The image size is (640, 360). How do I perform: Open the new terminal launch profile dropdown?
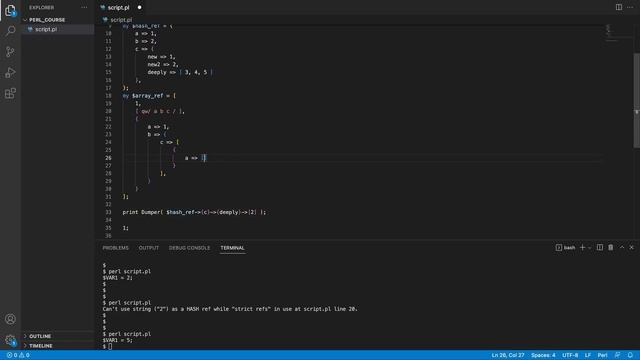click(x=590, y=248)
